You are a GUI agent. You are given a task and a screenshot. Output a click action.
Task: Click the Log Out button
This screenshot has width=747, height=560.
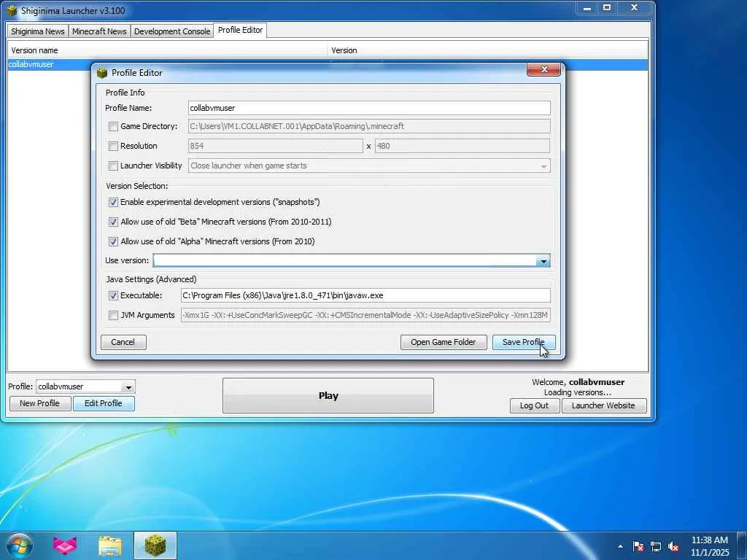tap(534, 405)
